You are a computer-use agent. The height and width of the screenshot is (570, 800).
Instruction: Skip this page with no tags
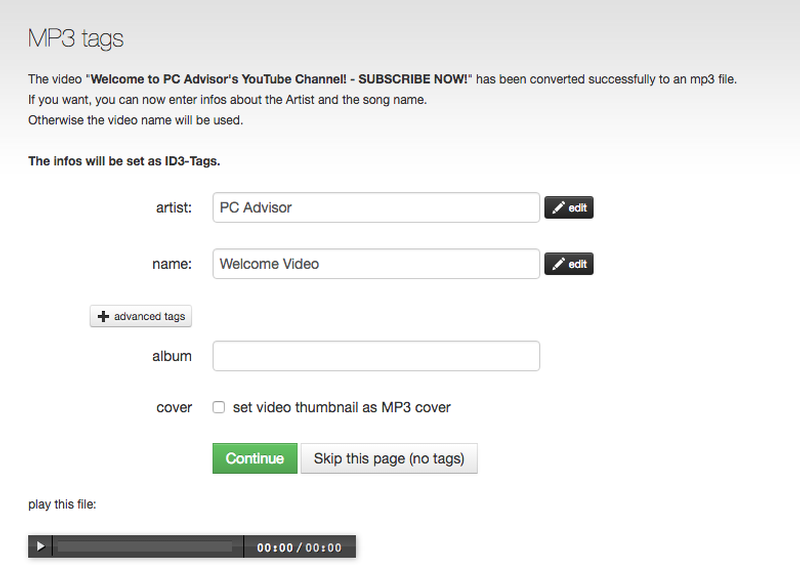(389, 459)
